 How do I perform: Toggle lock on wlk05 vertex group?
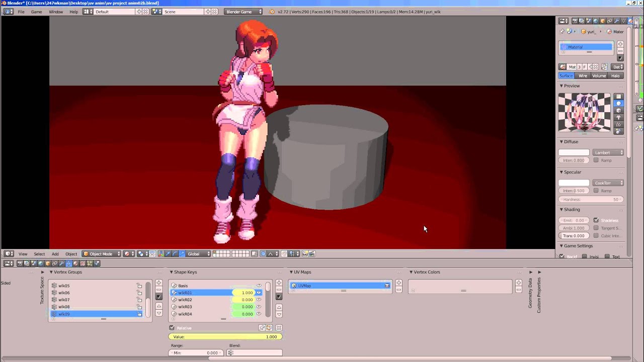pos(139,286)
